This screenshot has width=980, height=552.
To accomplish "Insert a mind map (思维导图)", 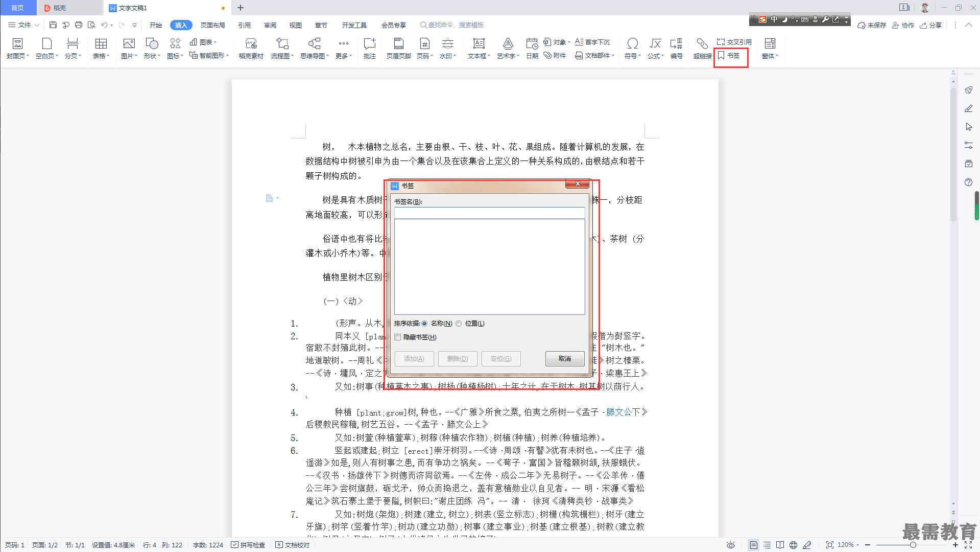I will pos(314,49).
